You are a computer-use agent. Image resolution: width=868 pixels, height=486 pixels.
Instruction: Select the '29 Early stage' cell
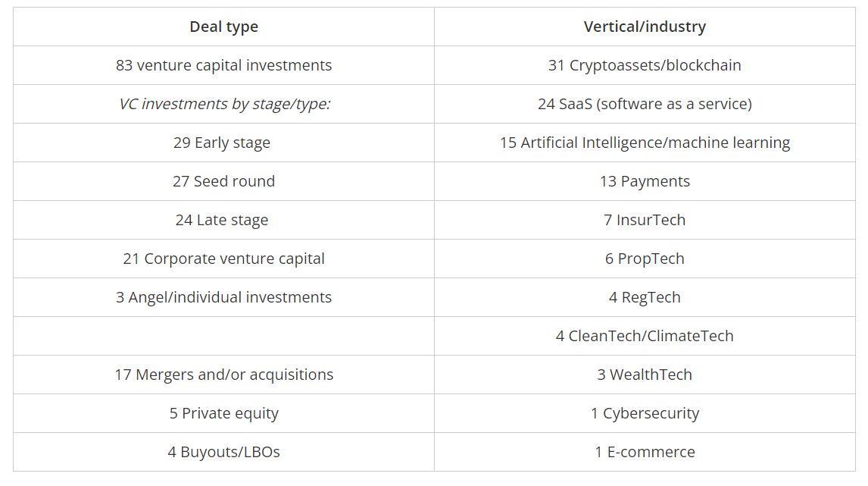coord(223,143)
